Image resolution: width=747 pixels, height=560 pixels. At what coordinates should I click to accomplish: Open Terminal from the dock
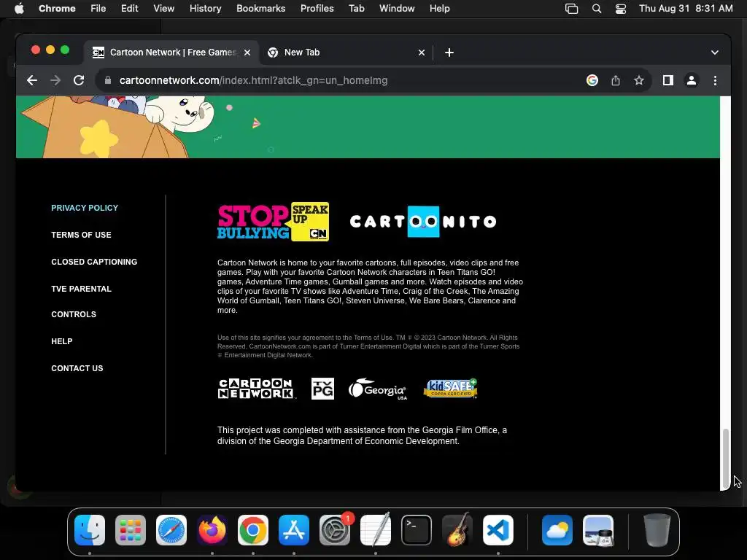tap(417, 529)
